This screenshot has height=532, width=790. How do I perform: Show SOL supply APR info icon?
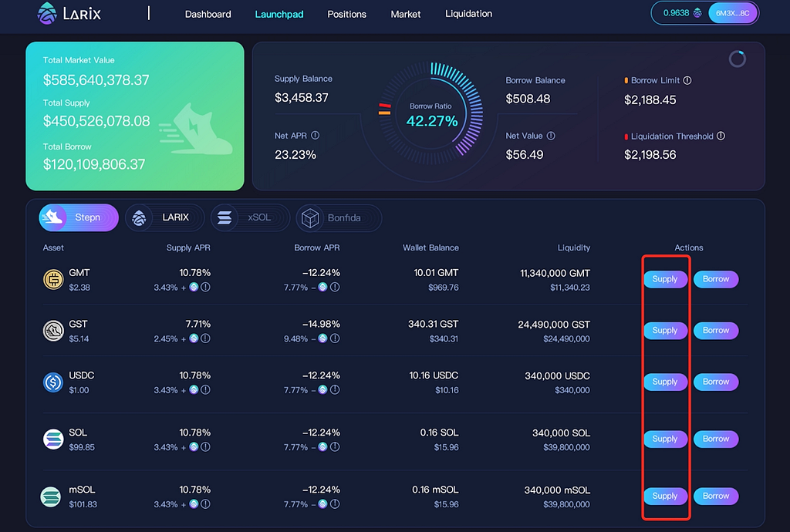205,447
